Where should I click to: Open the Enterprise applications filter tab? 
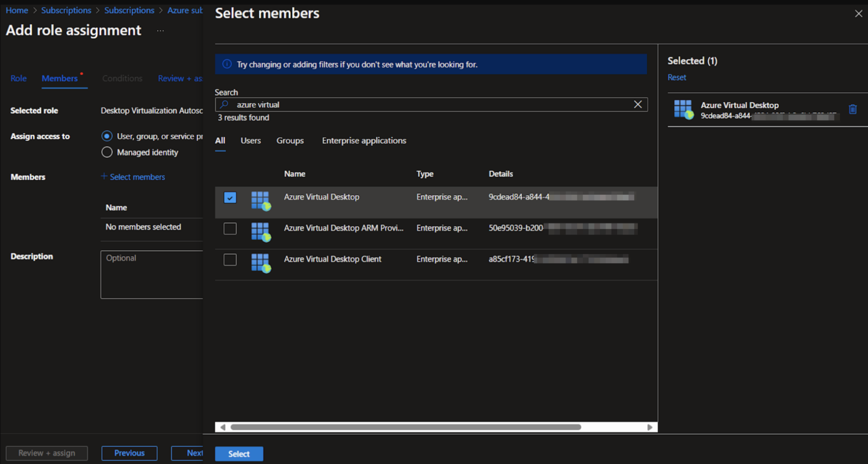[364, 140]
